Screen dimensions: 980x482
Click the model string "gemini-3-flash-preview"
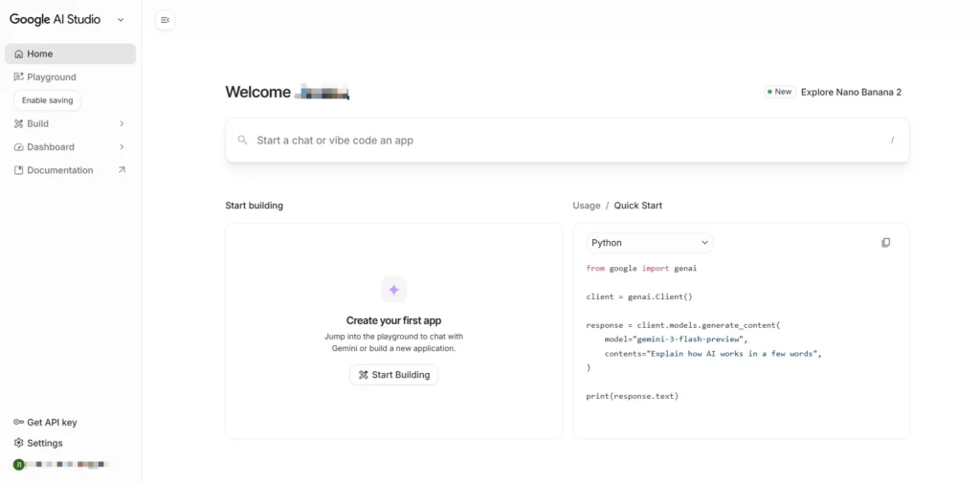point(689,339)
